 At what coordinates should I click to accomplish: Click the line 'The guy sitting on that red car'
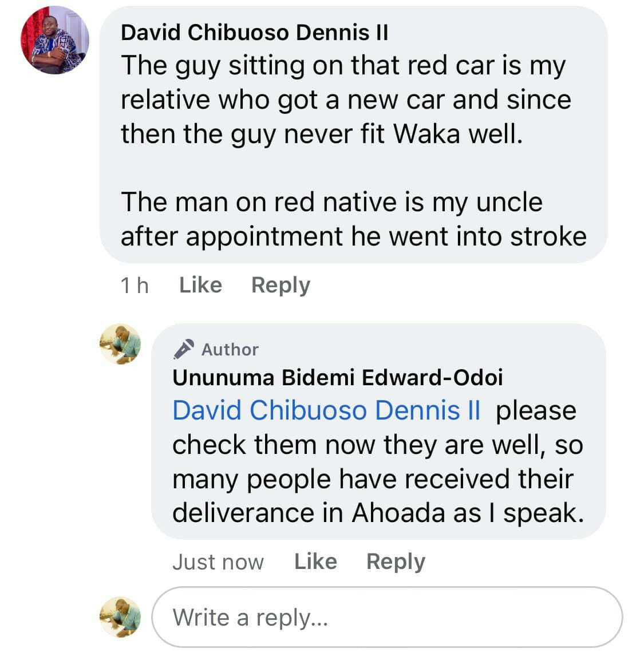point(342,66)
